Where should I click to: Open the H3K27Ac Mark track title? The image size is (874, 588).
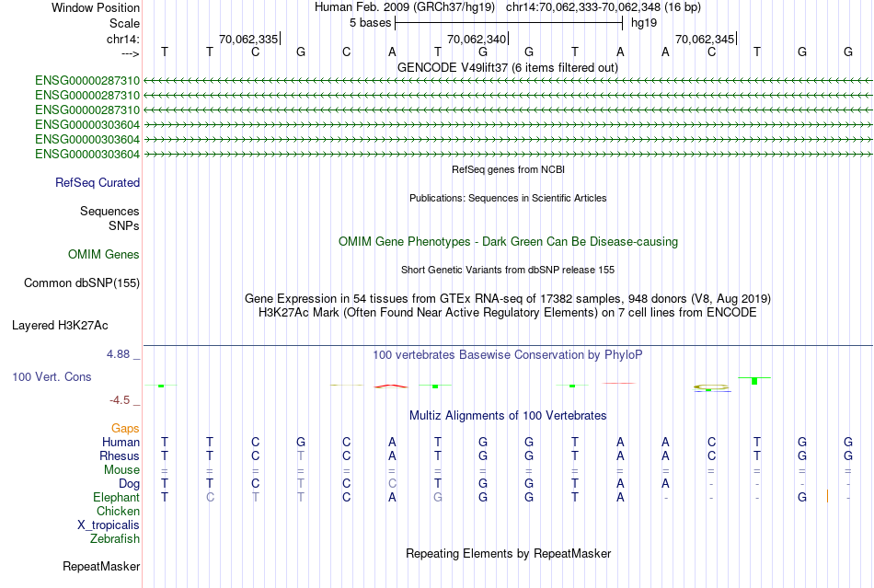tap(508, 313)
